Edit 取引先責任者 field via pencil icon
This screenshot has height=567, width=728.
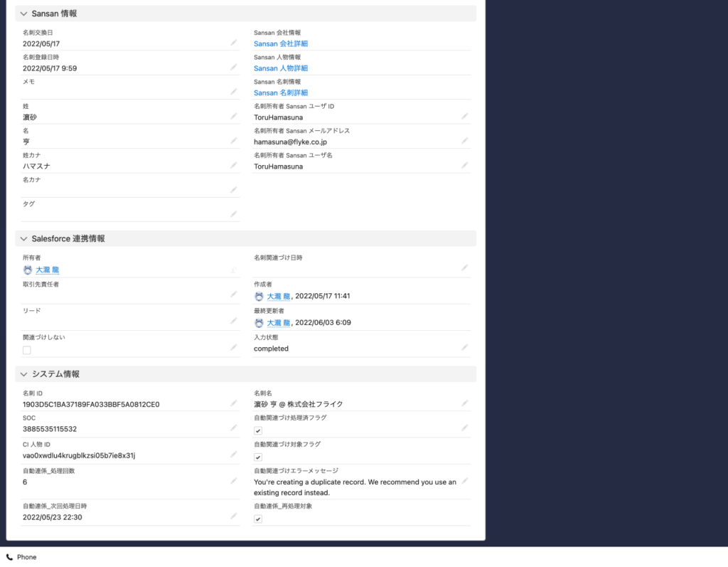click(233, 295)
